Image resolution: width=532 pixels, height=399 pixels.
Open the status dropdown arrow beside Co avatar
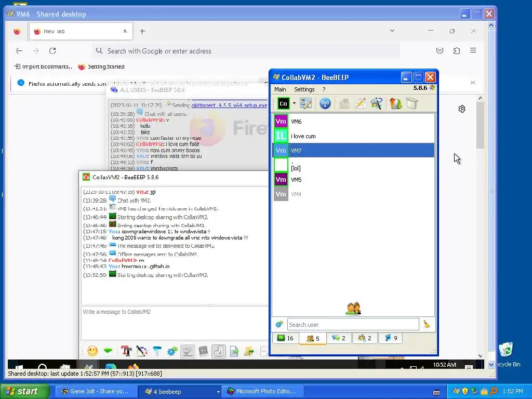pyautogui.click(x=294, y=103)
